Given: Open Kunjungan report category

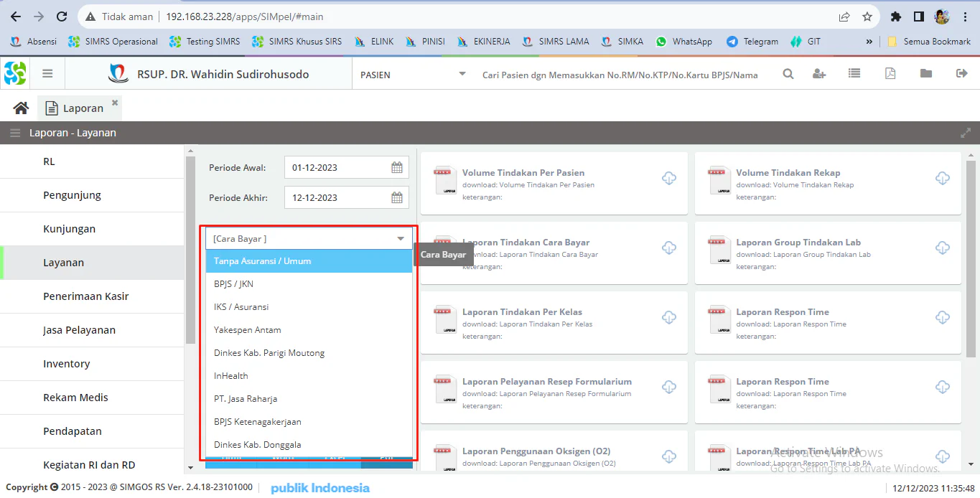Looking at the screenshot, I should pos(92,229).
